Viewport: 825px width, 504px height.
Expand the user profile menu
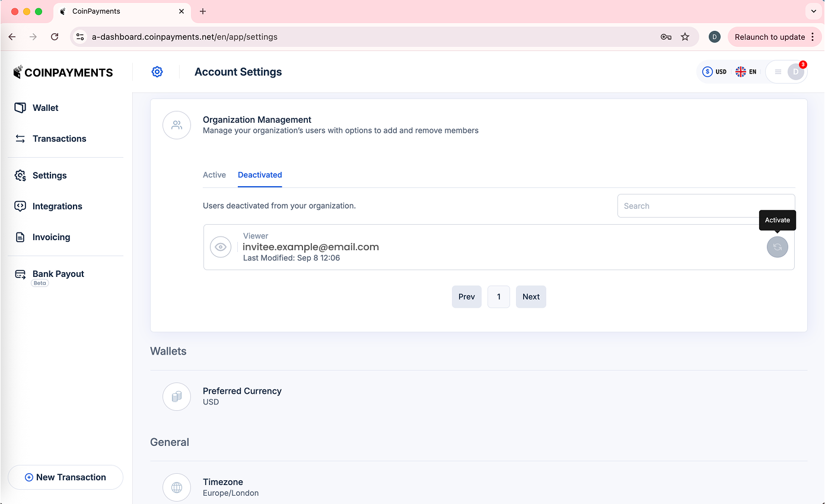(786, 72)
